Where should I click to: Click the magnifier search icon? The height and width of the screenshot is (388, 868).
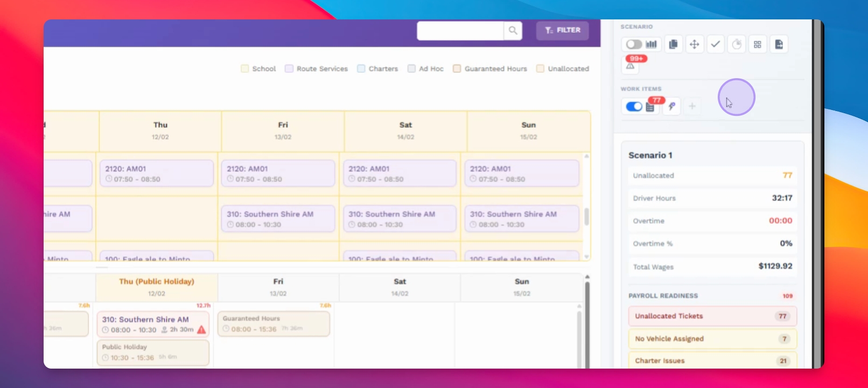tap(513, 31)
